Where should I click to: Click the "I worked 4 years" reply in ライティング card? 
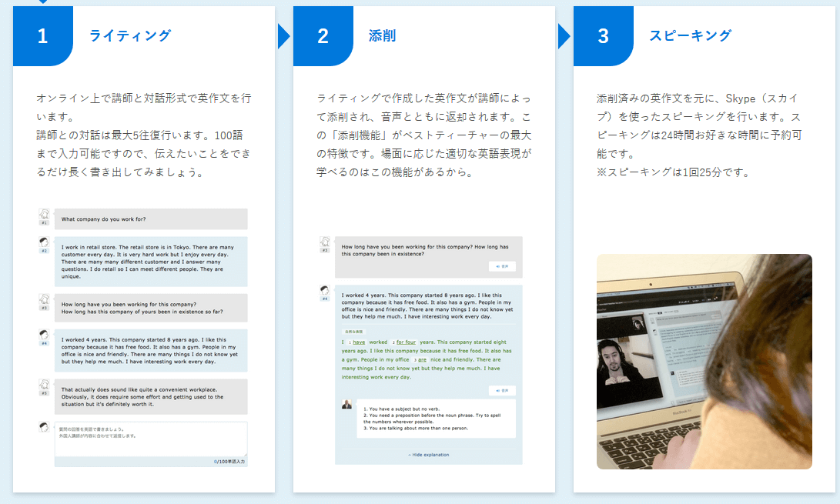(x=151, y=351)
